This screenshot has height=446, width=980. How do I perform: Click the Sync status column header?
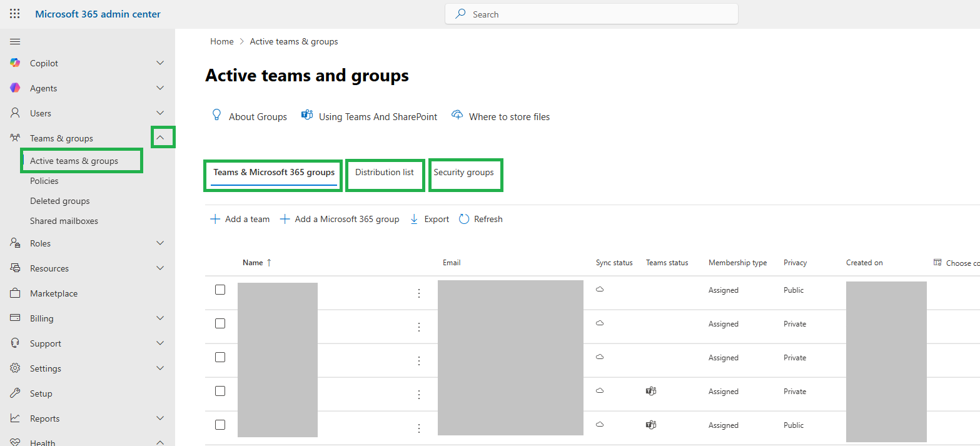coord(614,263)
